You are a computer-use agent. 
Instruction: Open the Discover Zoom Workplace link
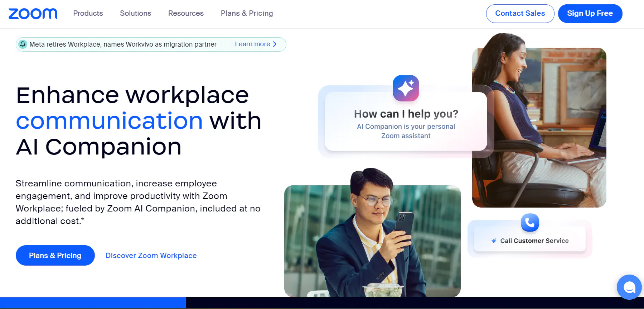coord(151,256)
